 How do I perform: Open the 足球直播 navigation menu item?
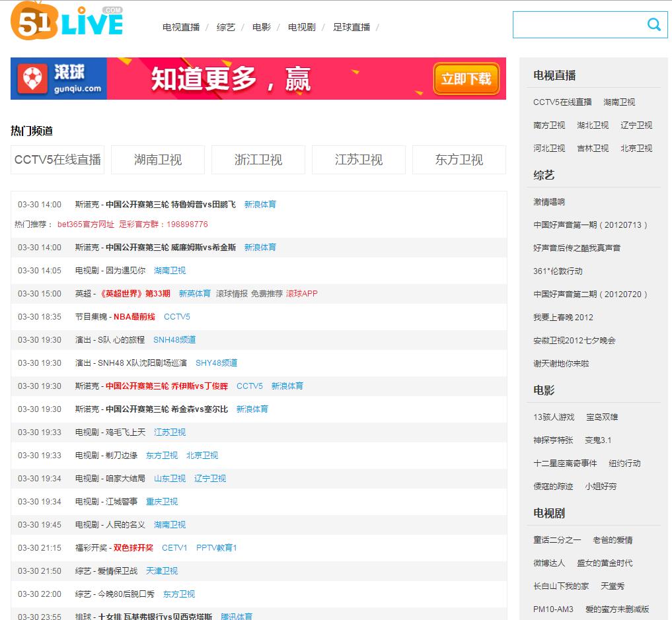pos(352,28)
